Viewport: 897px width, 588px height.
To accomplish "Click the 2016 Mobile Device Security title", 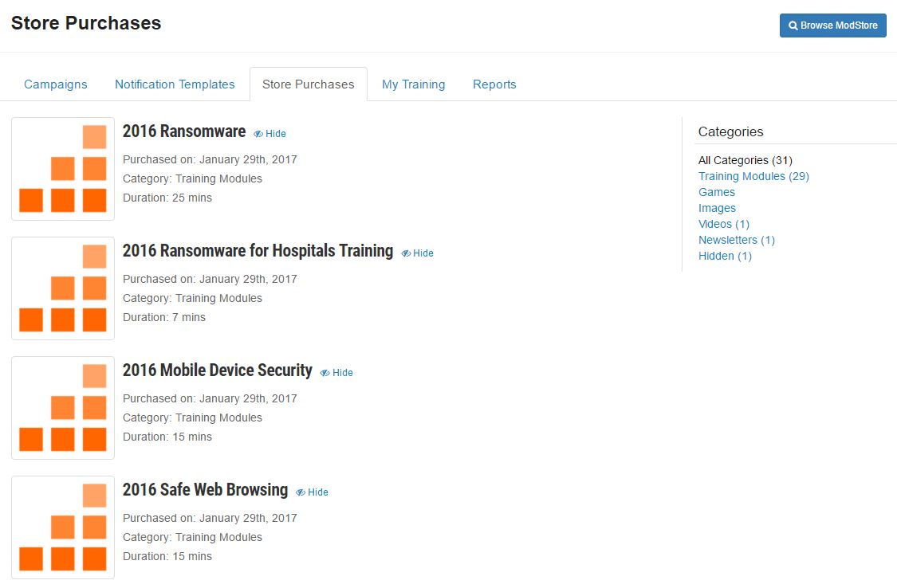I will point(218,370).
